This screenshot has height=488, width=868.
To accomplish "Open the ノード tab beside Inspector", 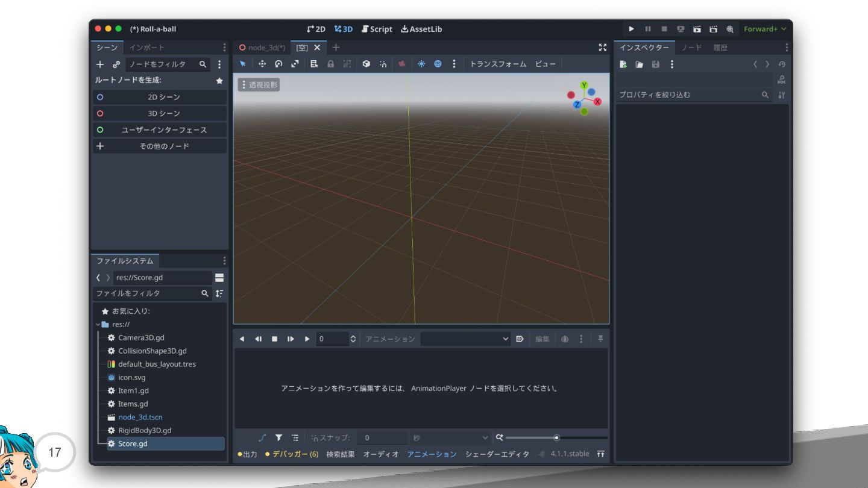I will (691, 48).
